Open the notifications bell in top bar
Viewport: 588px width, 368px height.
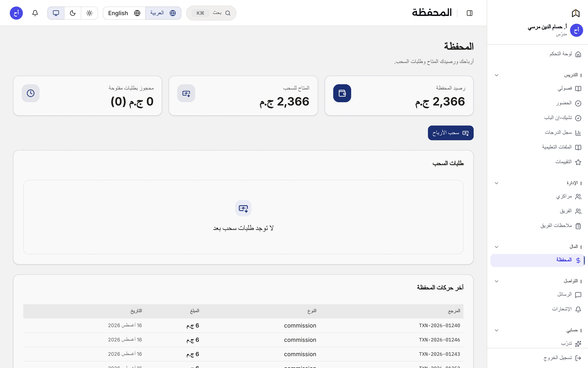pos(35,13)
